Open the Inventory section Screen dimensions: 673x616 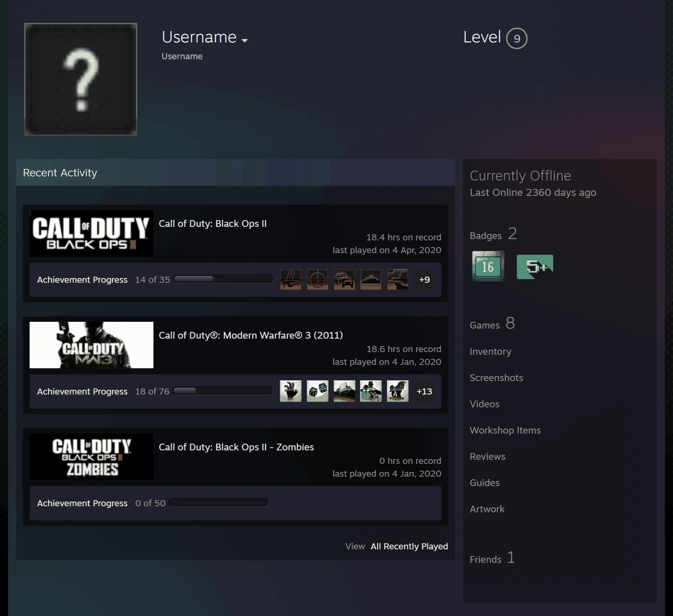point(490,351)
